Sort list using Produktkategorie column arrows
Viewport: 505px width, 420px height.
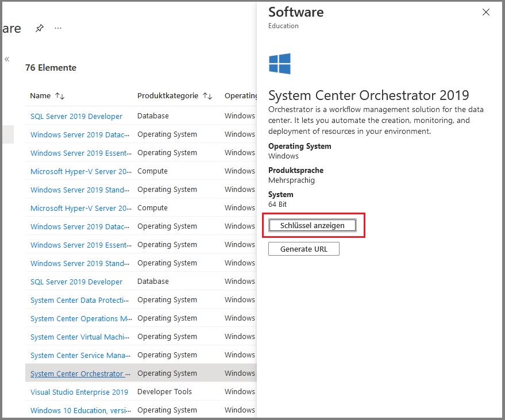point(207,96)
